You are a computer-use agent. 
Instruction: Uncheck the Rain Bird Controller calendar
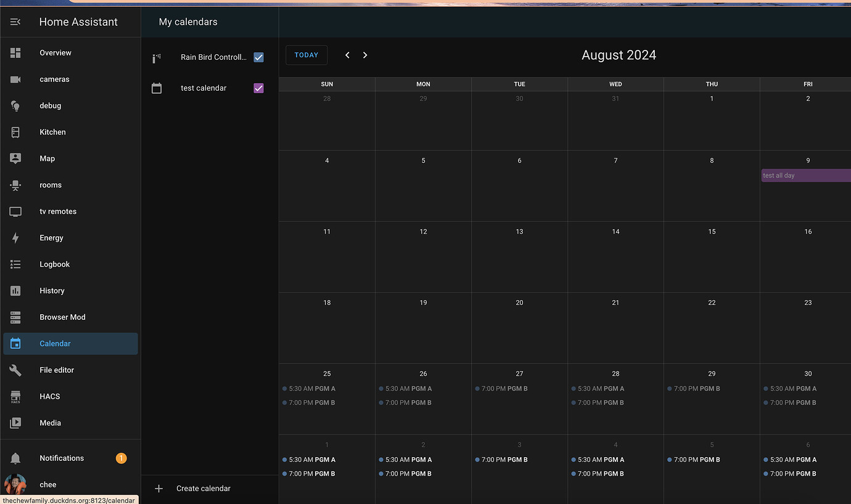258,57
